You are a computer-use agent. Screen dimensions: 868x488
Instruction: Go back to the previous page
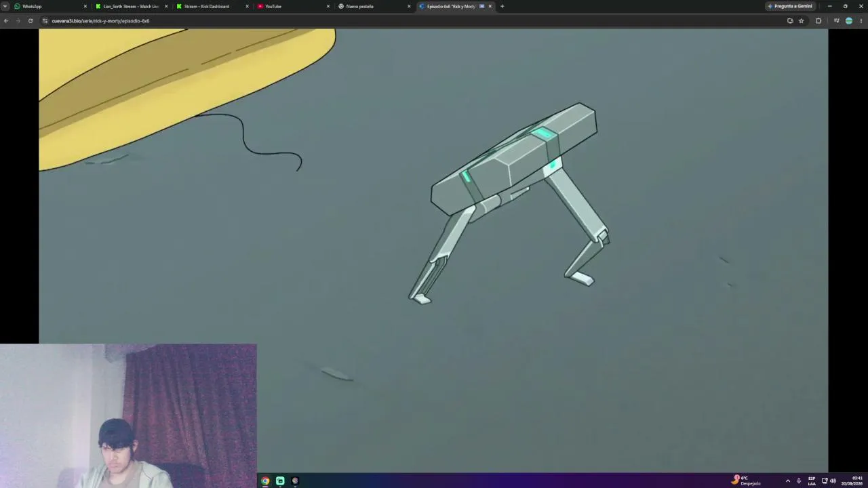[6, 21]
